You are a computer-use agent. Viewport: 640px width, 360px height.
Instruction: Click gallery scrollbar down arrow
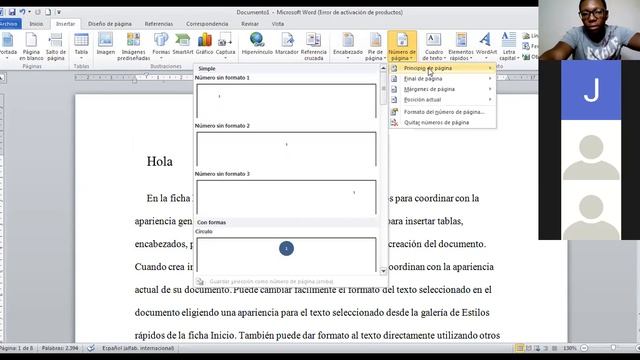coord(383,271)
